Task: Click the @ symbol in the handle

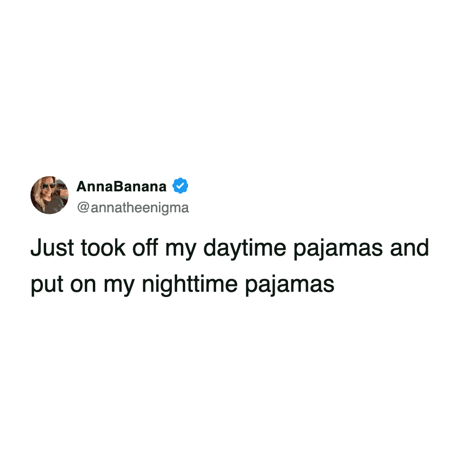Action: tap(83, 208)
